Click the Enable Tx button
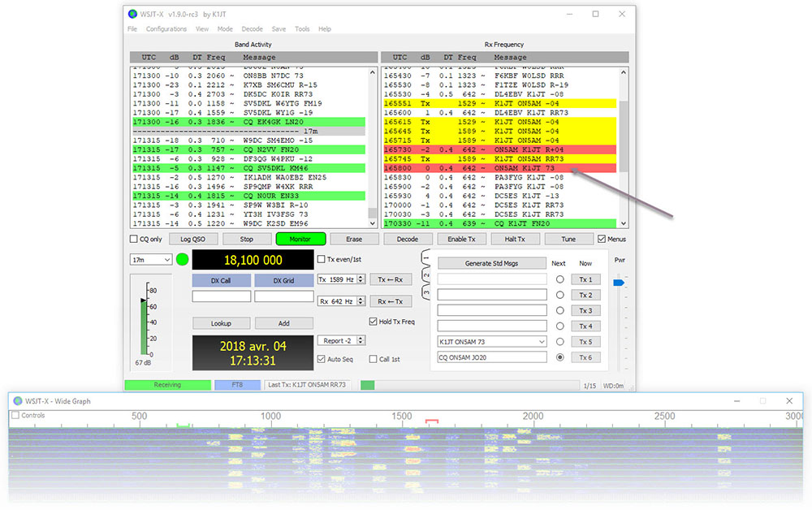Viewport: 812px width, 510px height. point(461,240)
